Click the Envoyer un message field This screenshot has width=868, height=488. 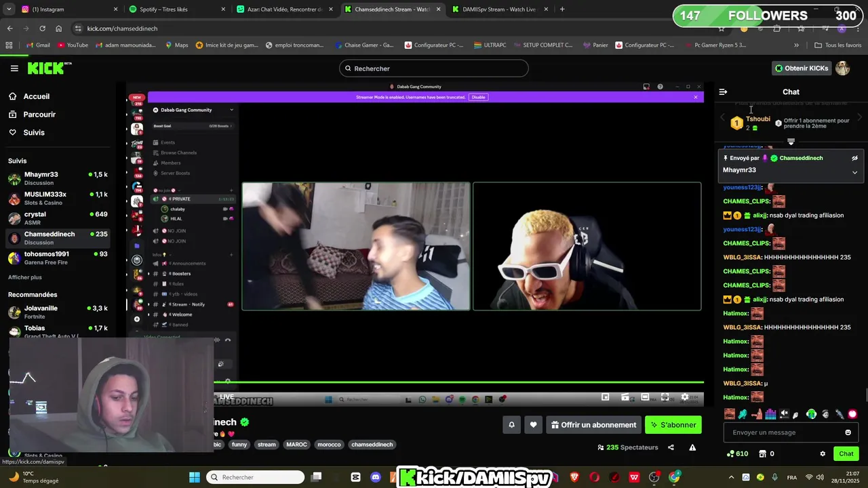point(783,432)
